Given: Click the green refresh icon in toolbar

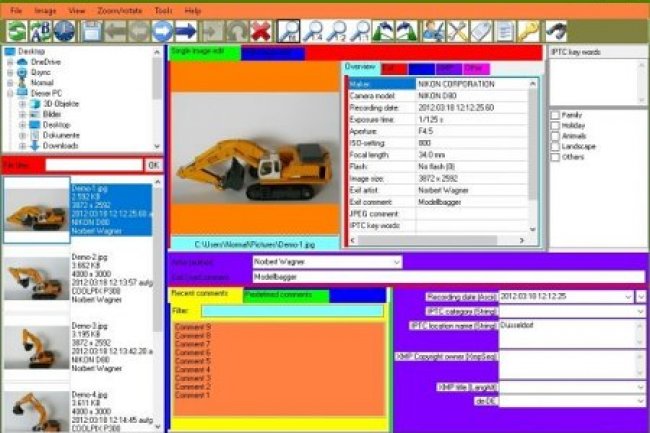Looking at the screenshot, I should click(x=16, y=31).
